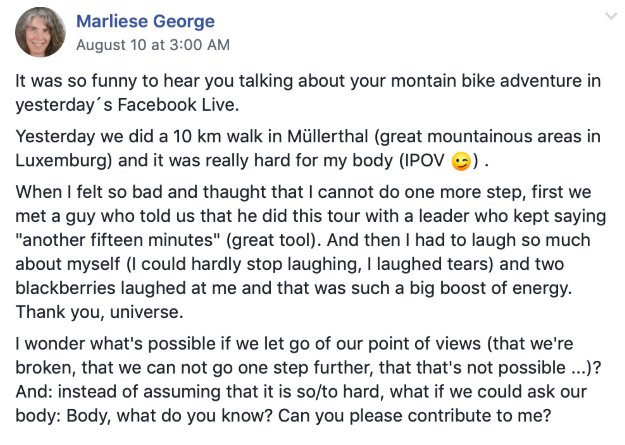625x445 pixels.
Task: Click the sentence Can you please contribute to me?
Action: [x=415, y=416]
